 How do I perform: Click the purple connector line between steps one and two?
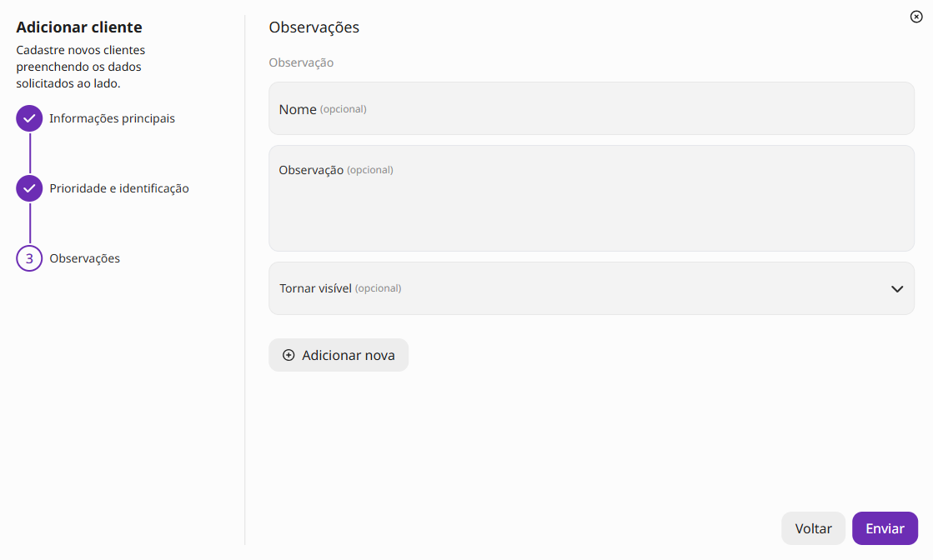[30, 153]
